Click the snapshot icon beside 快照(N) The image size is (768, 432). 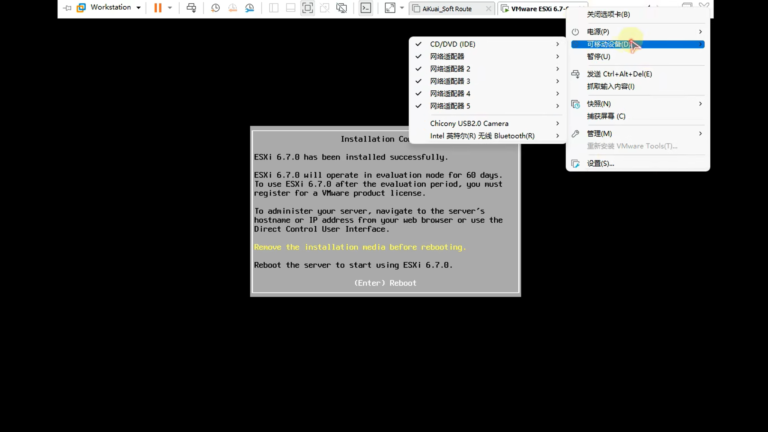576,104
